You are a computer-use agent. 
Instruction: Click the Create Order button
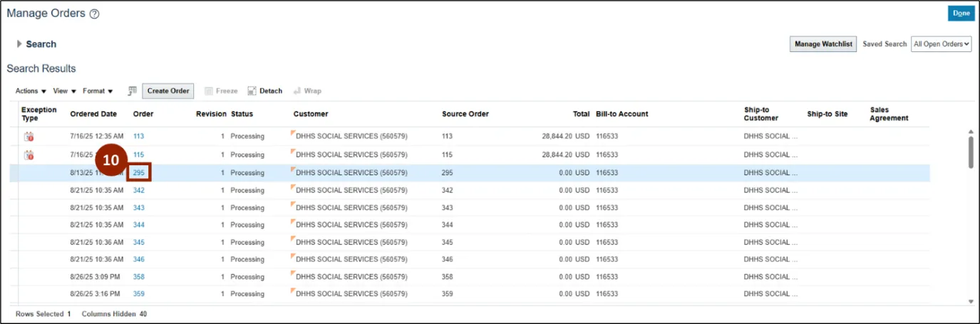168,91
